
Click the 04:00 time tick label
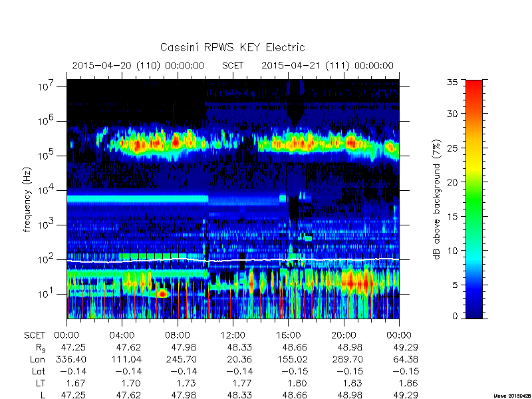click(122, 335)
